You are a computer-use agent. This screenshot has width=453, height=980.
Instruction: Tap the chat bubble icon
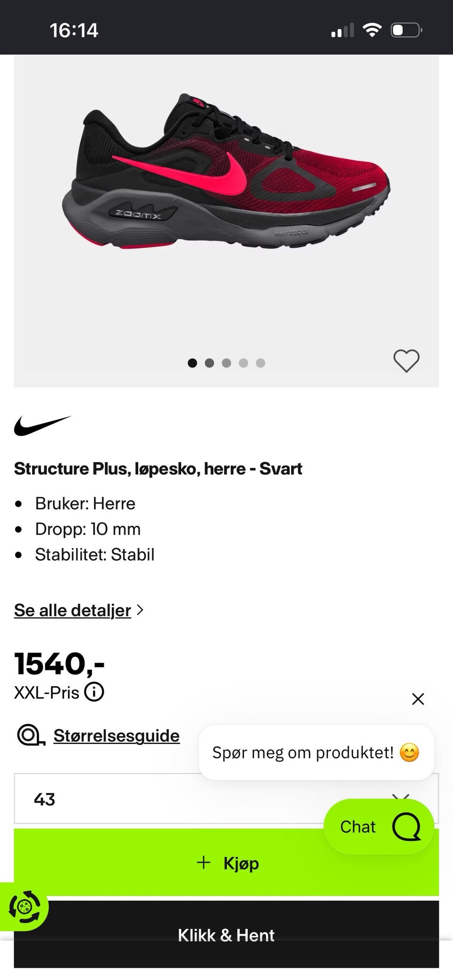click(x=406, y=826)
